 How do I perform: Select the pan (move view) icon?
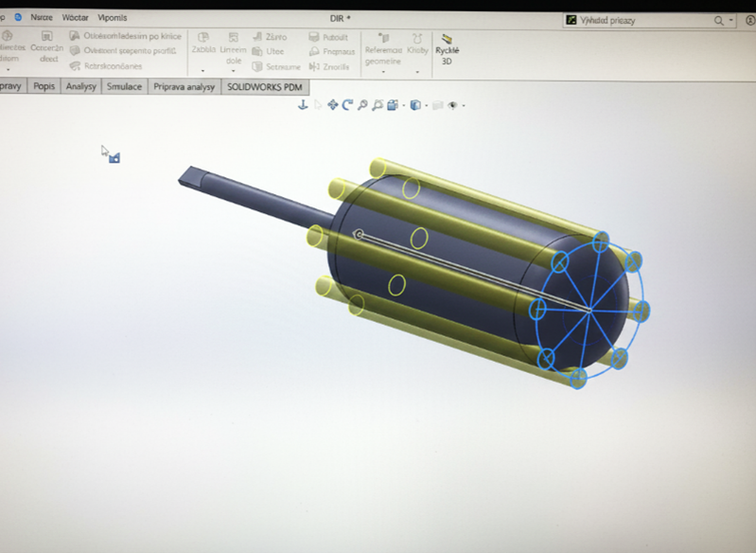(x=332, y=105)
